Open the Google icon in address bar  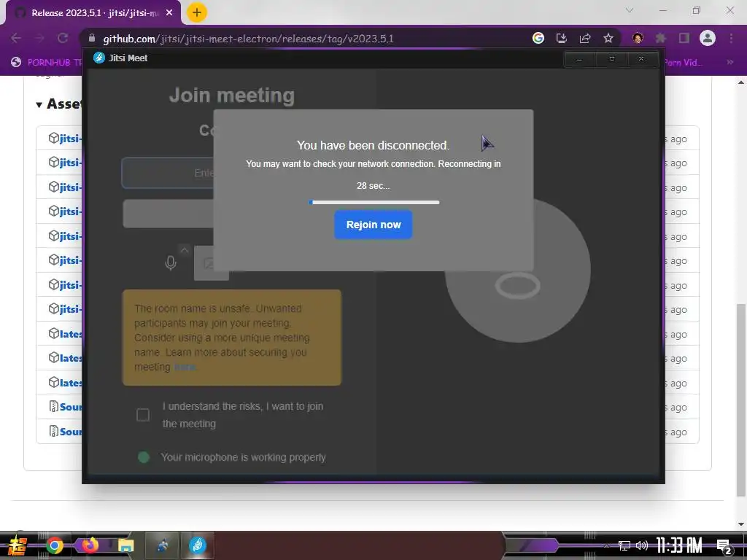point(538,38)
